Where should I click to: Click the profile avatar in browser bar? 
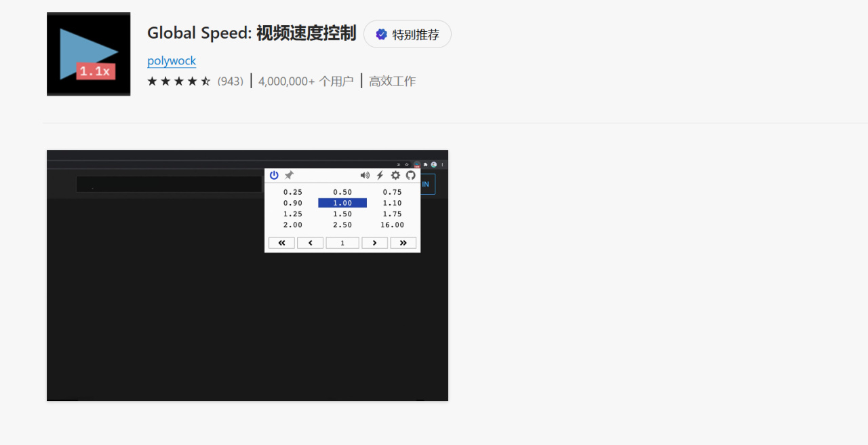point(434,165)
